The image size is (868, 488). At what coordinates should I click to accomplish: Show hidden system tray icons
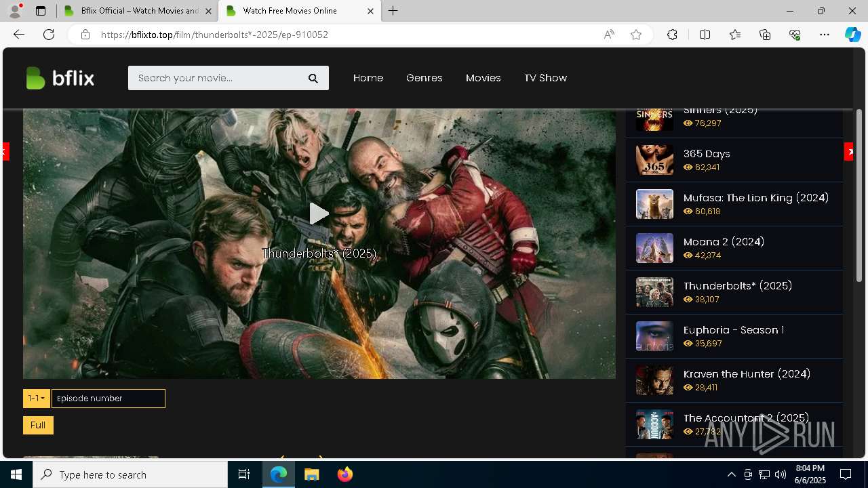[731, 474]
